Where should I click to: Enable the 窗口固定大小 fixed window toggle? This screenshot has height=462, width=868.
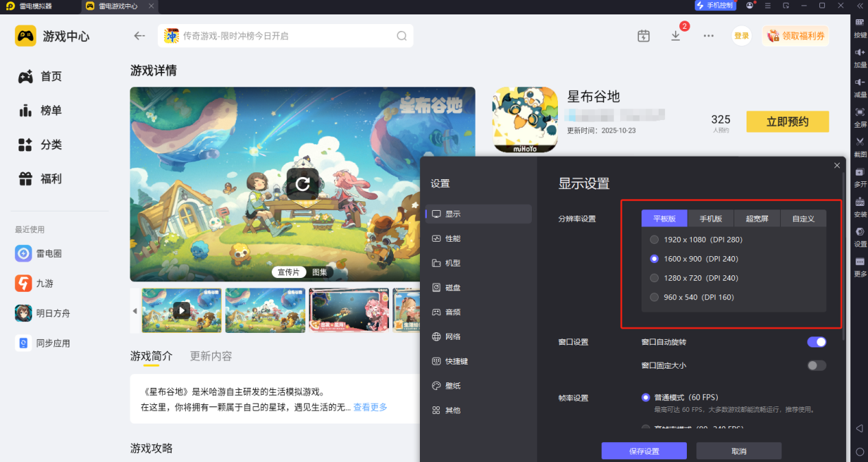(816, 365)
